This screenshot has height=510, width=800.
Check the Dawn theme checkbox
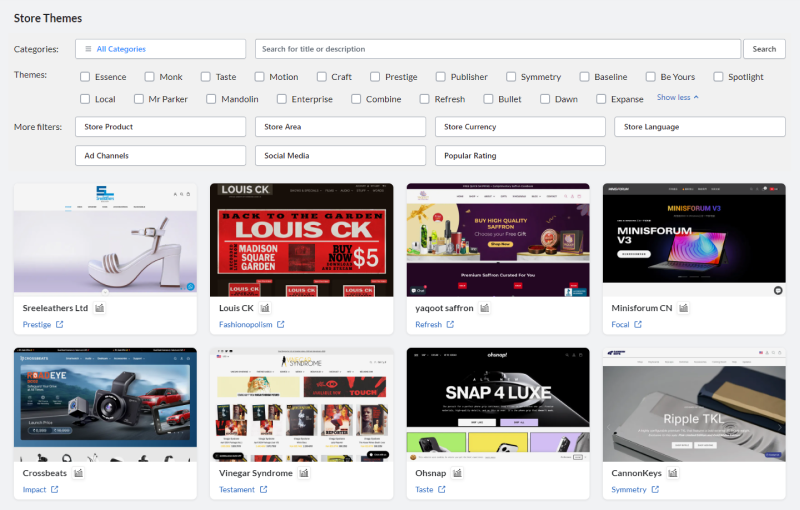[545, 99]
